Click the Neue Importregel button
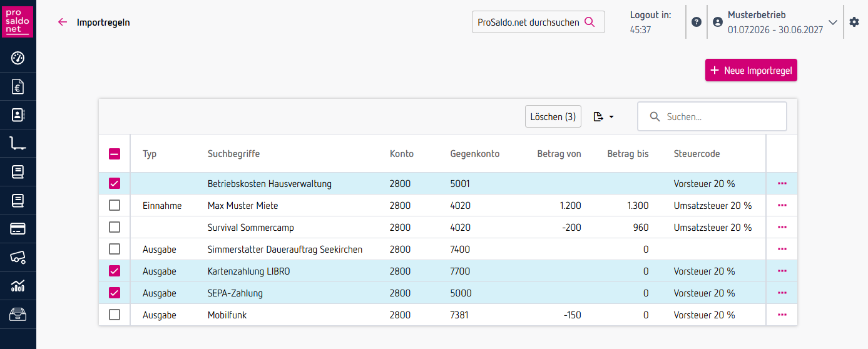The image size is (868, 349). [751, 71]
